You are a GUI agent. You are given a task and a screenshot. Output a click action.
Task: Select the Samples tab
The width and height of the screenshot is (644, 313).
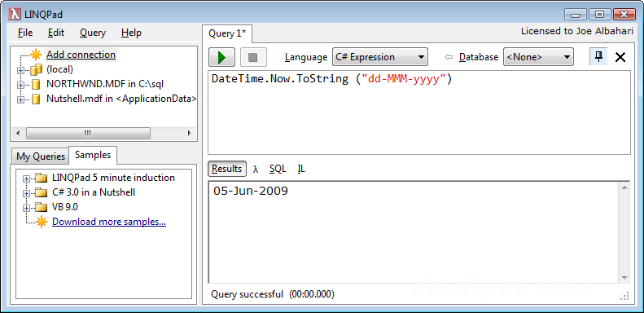[93, 155]
